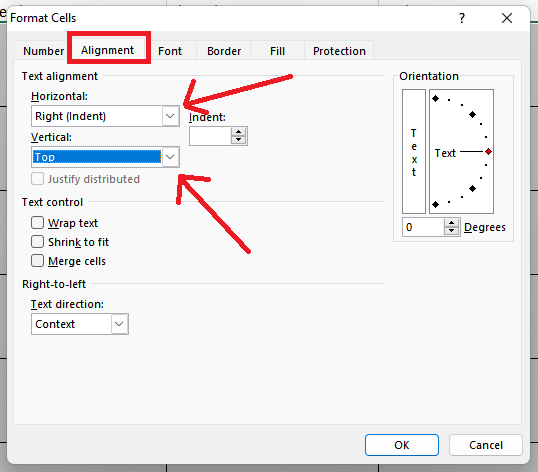Screen dimensions: 538x472
Task: Check the Merge cells option
Action: 37,261
